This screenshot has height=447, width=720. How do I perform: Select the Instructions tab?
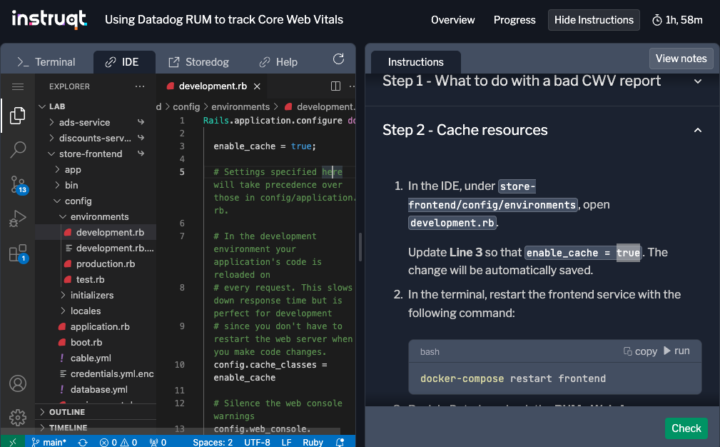pyautogui.click(x=416, y=62)
